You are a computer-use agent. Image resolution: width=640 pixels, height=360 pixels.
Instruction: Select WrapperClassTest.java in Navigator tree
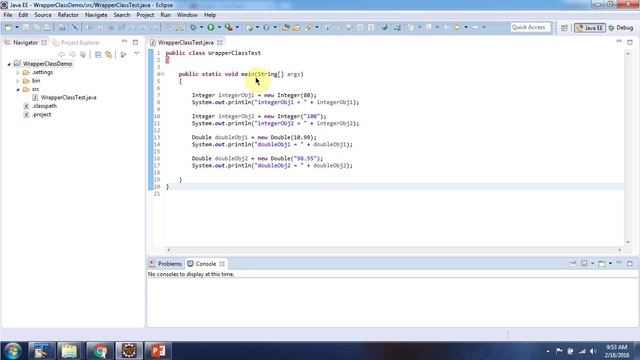point(69,98)
